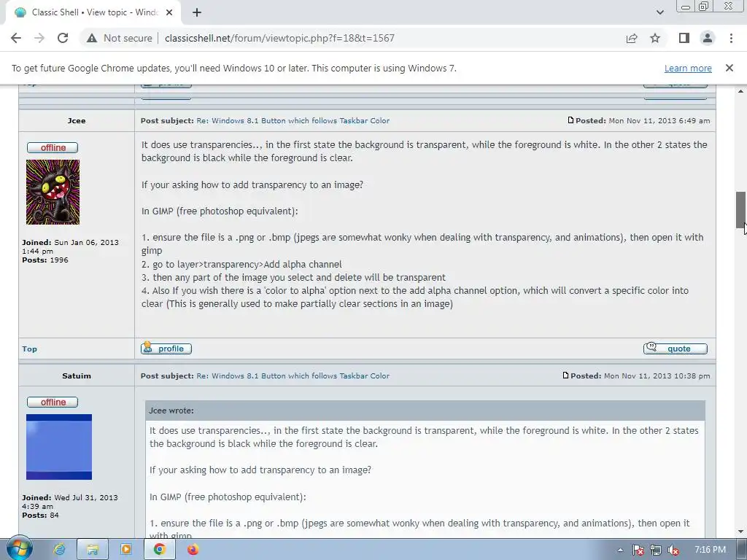747x560 pixels.
Task: Click the 'Jcee wrote:' quote header
Action: [x=425, y=411]
